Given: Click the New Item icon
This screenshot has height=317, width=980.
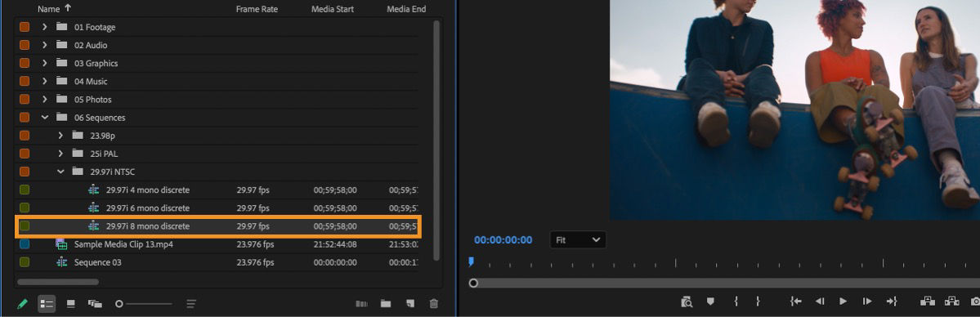Looking at the screenshot, I should (x=410, y=303).
